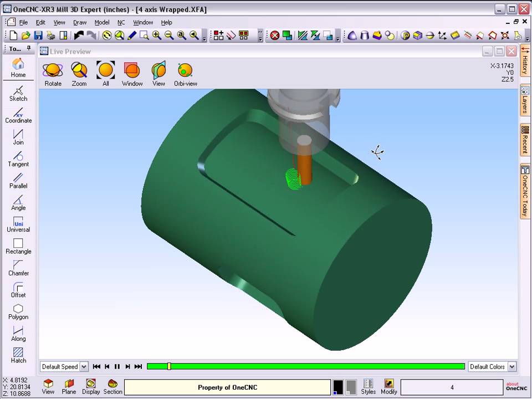532x399 pixels.
Task: Open the Layers side tab
Action: (525, 100)
